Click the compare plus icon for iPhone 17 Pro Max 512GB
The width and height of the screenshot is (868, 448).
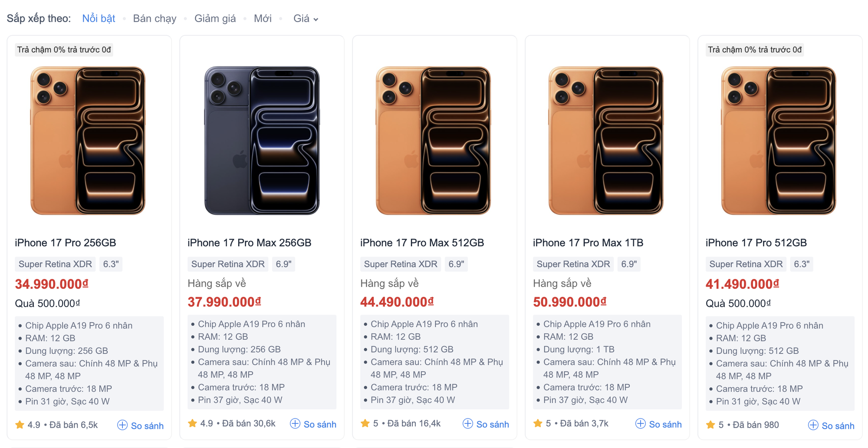click(x=468, y=424)
